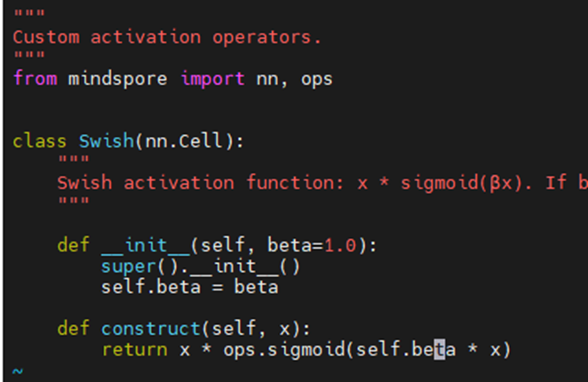Click the 'from' keyword on the import line
The height and width of the screenshot is (382, 588).
tap(35, 78)
